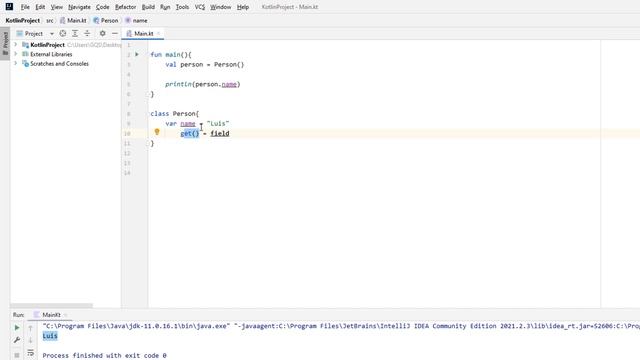Click the run gutter arrow next to main
This screenshot has height=360, width=640.
137,54
